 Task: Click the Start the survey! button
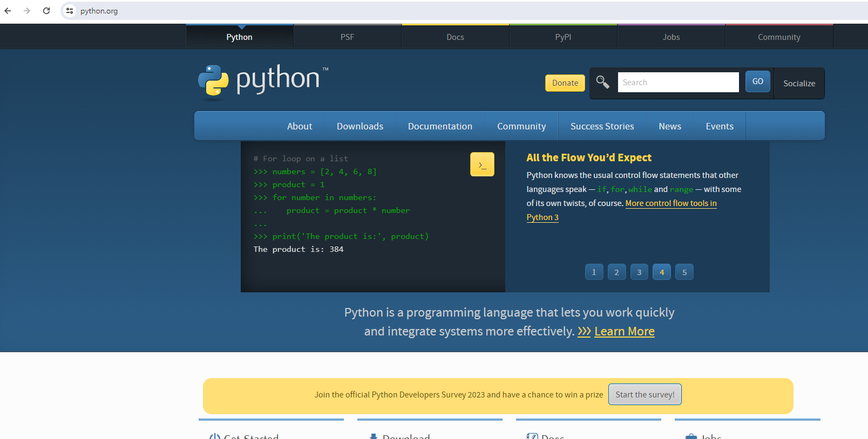(x=645, y=394)
